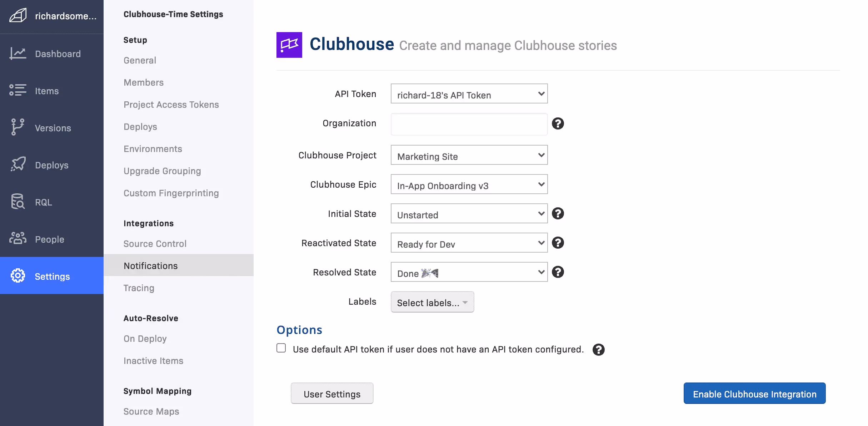This screenshot has height=426, width=868.
Task: Click the Items list icon
Action: [x=18, y=90]
